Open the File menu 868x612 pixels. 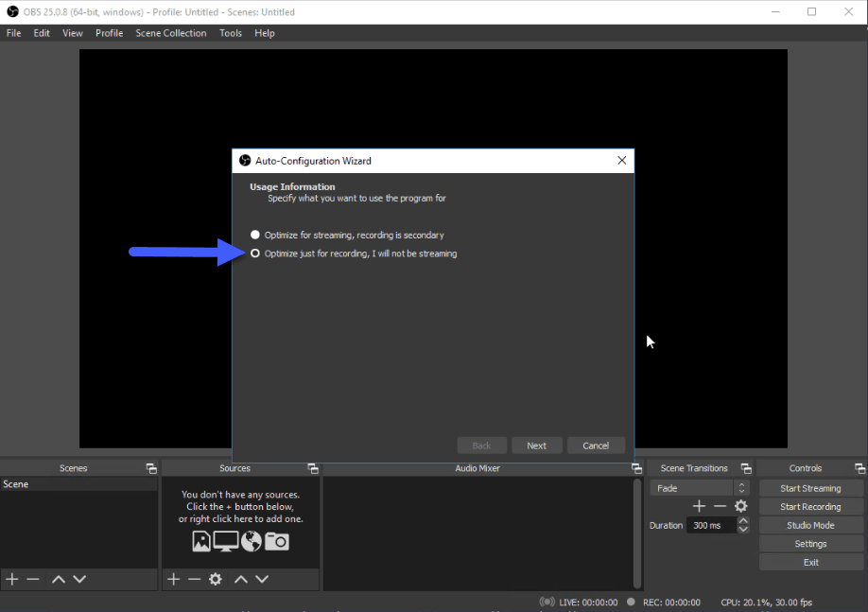pyautogui.click(x=14, y=33)
